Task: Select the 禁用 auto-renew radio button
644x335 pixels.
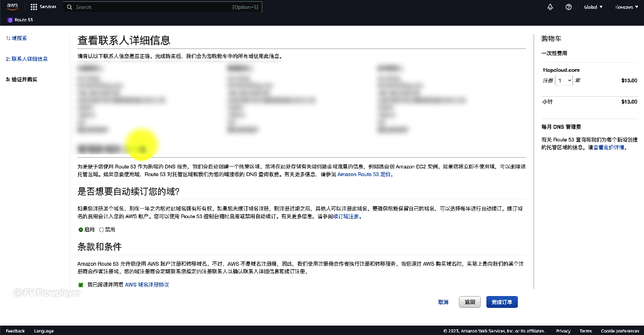Action: point(102,230)
